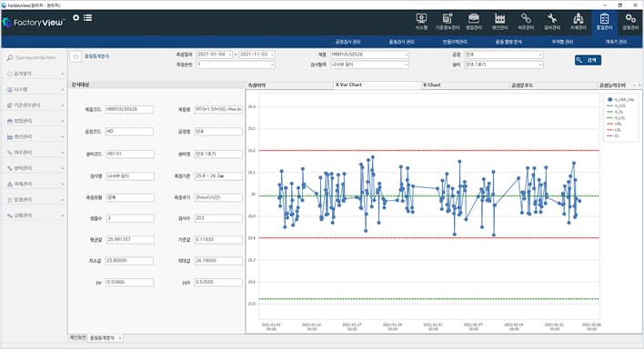
Task: Click the favorite star beside page title
Action: point(75,56)
